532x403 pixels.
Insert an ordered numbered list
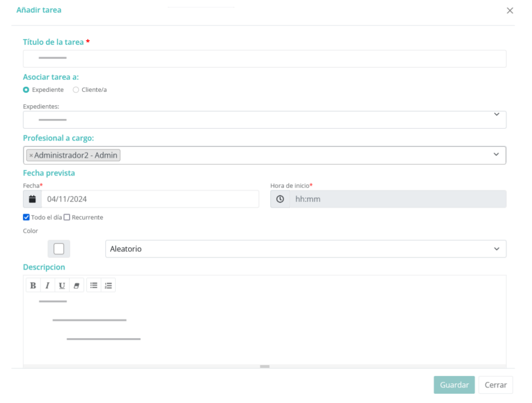108,285
